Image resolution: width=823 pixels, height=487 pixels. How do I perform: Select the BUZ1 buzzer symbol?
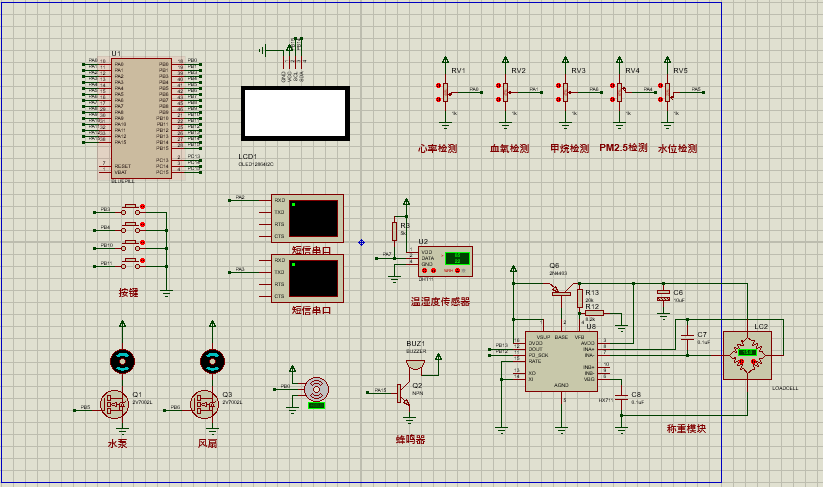tap(415, 365)
